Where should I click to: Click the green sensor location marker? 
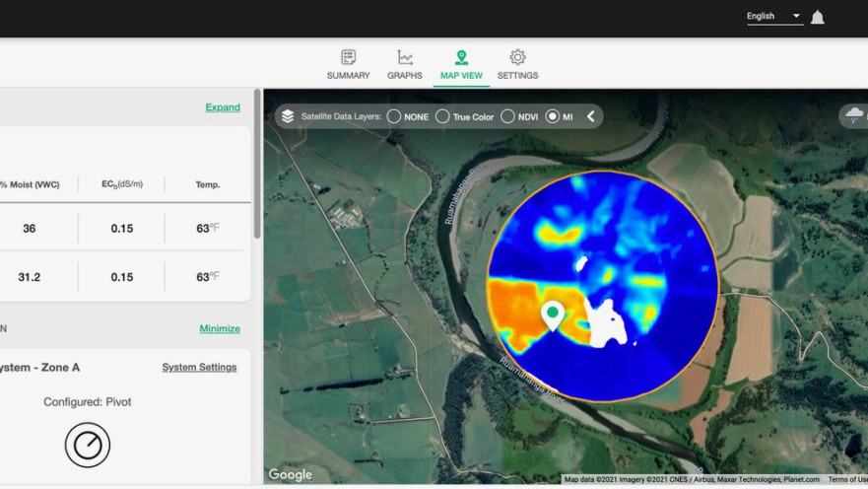pos(553,315)
